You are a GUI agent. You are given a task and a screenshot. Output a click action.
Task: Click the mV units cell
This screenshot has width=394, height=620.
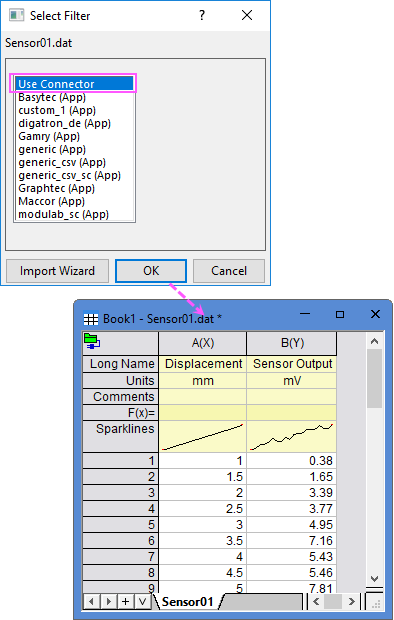[292, 380]
